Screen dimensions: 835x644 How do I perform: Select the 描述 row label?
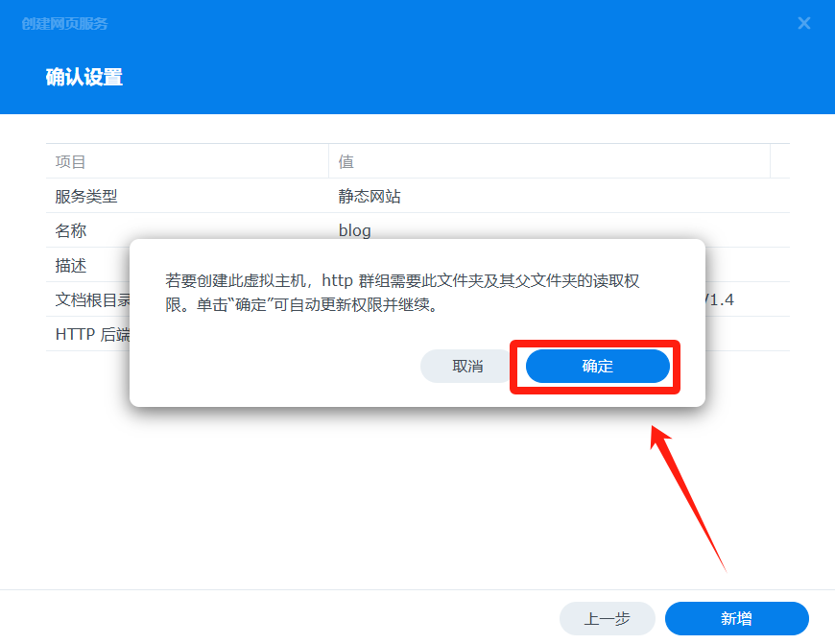pyautogui.click(x=70, y=265)
